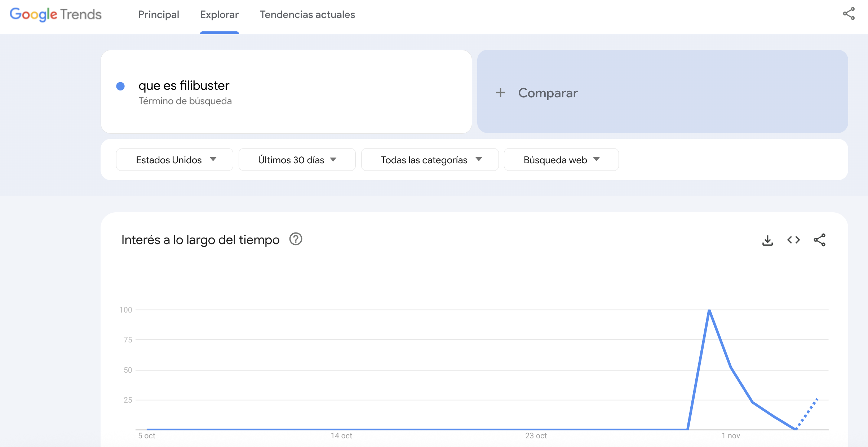Open the Estados Unidos region dropdown
The height and width of the screenshot is (447, 868).
point(175,160)
